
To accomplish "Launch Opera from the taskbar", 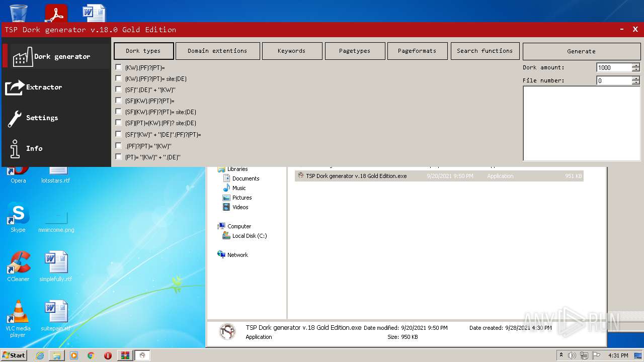I will coord(108,355).
